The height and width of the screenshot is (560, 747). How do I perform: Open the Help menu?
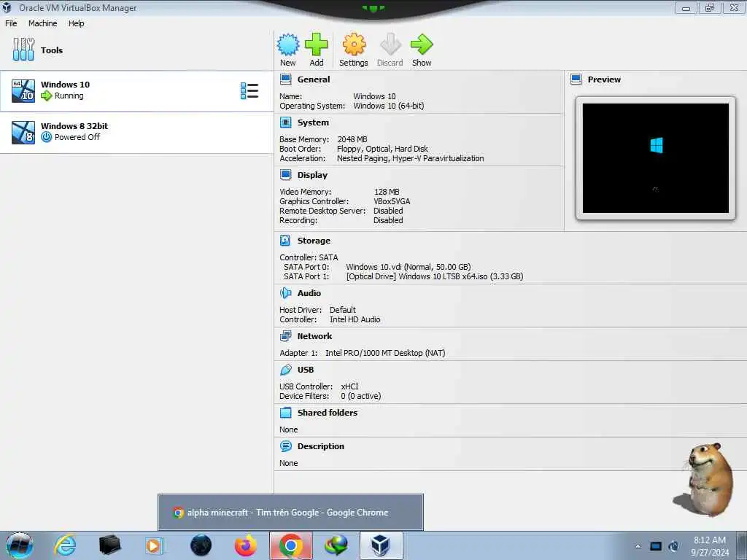[x=76, y=23]
